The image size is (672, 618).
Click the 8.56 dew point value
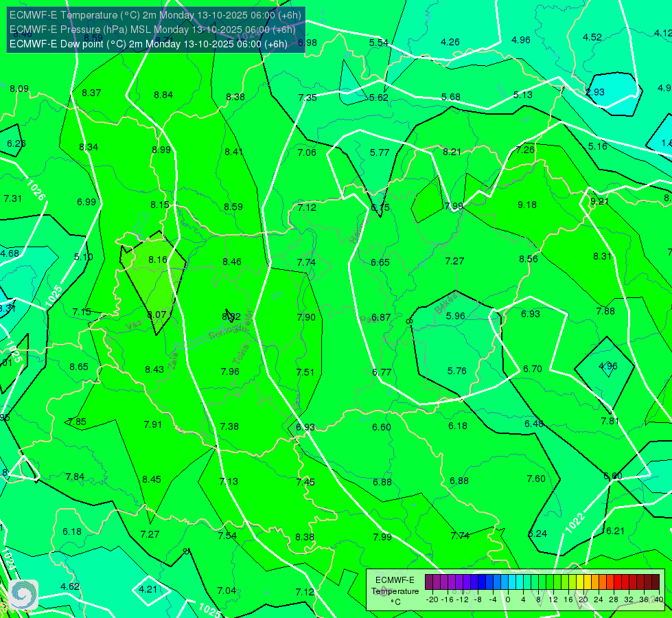point(528,259)
